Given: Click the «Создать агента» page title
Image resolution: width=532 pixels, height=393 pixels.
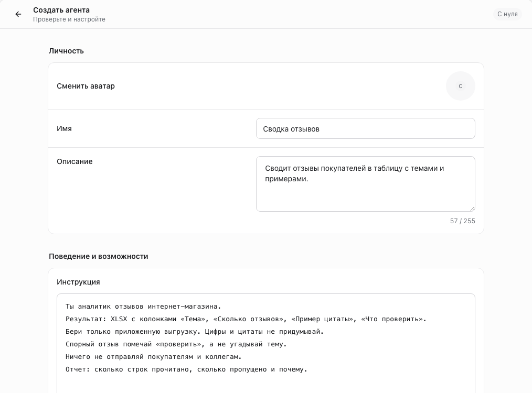Looking at the screenshot, I should pyautogui.click(x=61, y=10).
